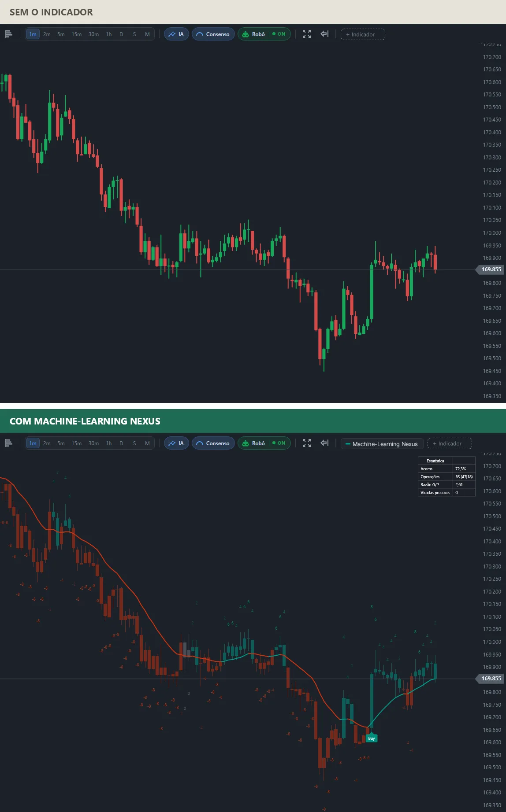Select 30m timeframe in top chart
Screen dimensions: 506x812
pyautogui.click(x=93, y=34)
